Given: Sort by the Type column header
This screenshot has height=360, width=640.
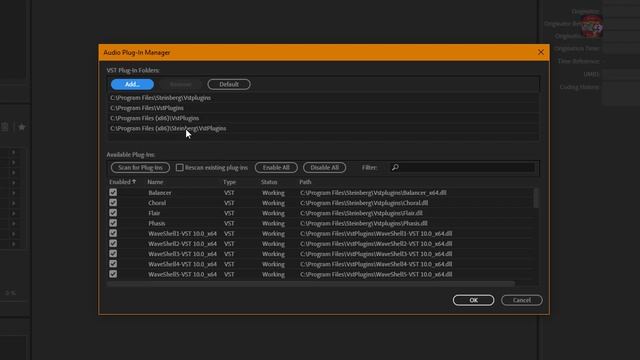Looking at the screenshot, I should pos(229,182).
